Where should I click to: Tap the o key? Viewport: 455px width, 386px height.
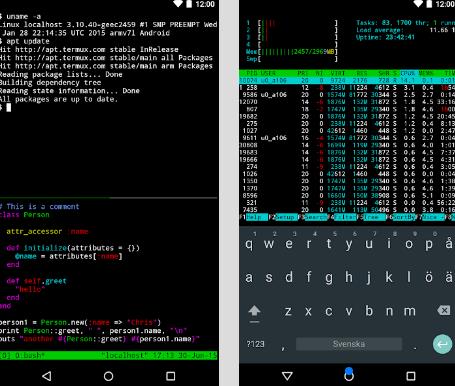(409, 244)
